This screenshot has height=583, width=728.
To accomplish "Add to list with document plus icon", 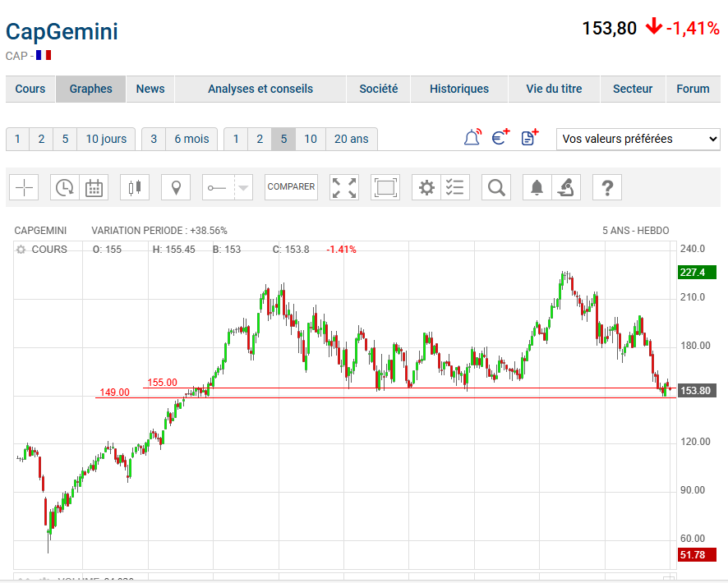I will tap(530, 138).
